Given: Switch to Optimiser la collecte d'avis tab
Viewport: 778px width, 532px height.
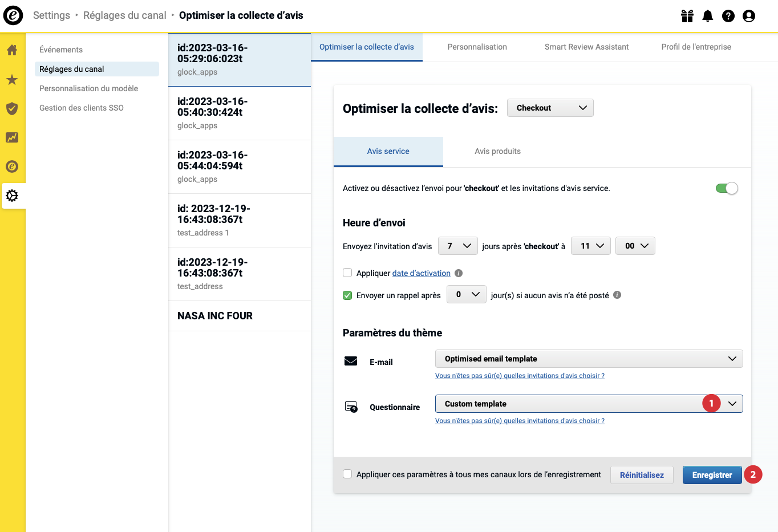Looking at the screenshot, I should pos(367,47).
